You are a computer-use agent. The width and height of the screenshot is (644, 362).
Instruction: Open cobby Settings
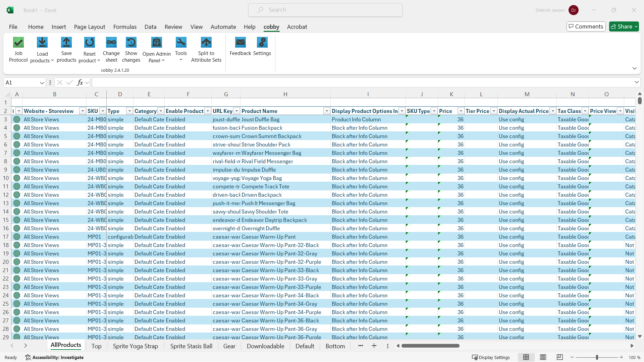coord(262,43)
